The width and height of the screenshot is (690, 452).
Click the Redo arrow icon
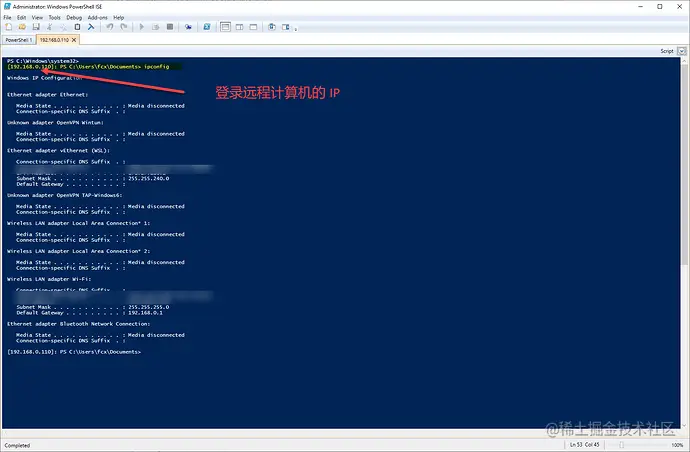click(124, 27)
